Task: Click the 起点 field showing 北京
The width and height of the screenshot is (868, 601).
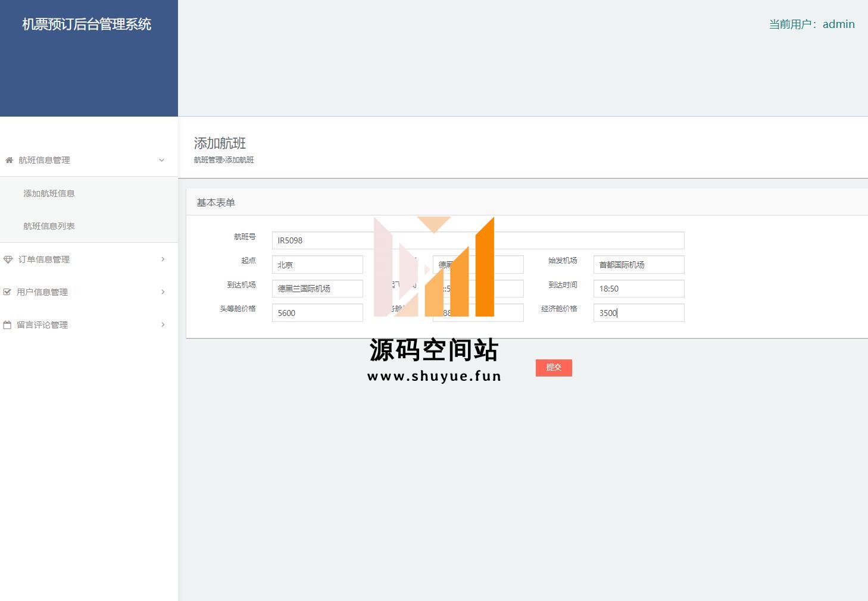Action: pyautogui.click(x=317, y=265)
